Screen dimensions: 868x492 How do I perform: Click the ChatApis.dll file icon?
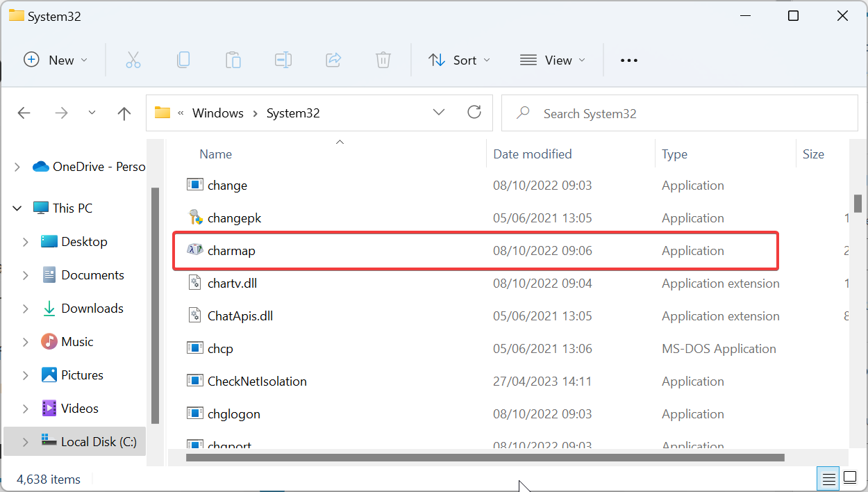click(x=194, y=315)
